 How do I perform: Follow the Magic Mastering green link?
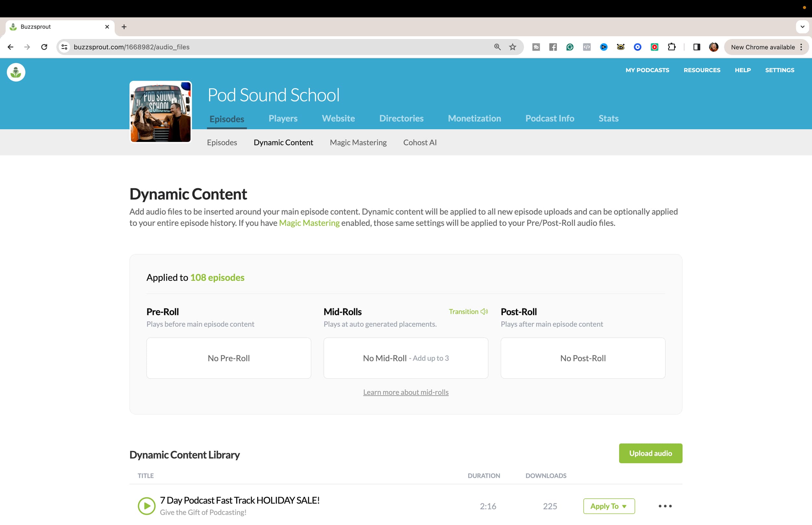tap(309, 223)
